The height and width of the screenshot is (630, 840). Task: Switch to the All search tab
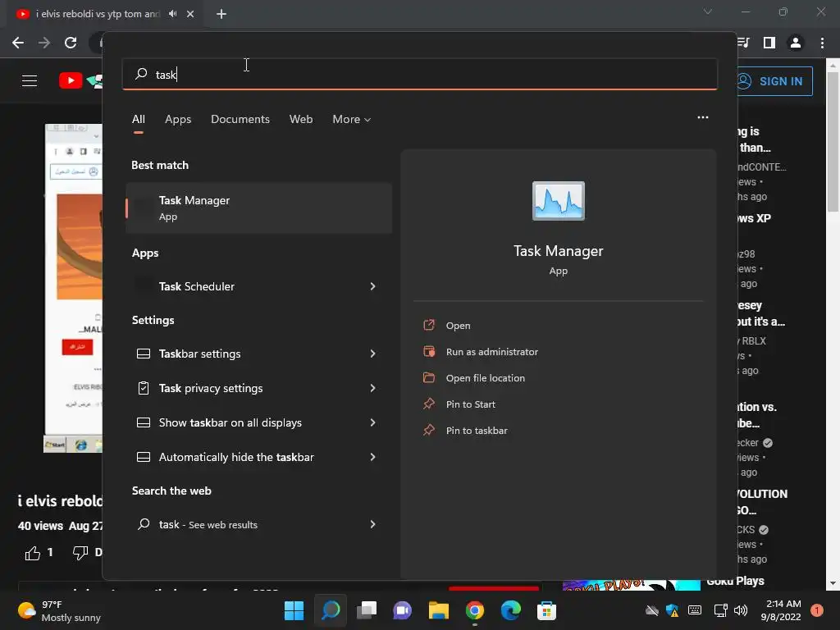coord(138,120)
